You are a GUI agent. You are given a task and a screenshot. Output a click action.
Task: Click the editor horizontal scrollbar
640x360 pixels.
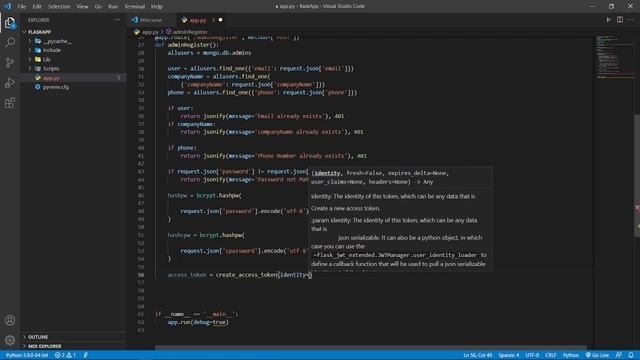(371, 348)
